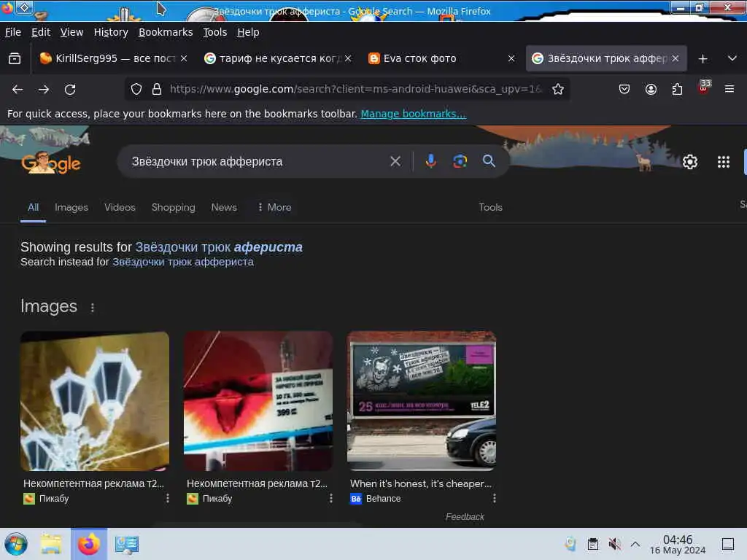Viewport: 747px width, 560px height.
Task: Click Firefox icon in taskbar
Action: (88, 544)
